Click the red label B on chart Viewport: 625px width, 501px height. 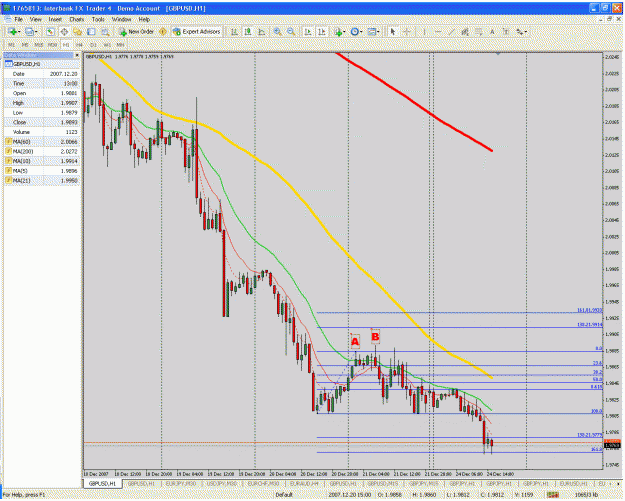pyautogui.click(x=375, y=337)
